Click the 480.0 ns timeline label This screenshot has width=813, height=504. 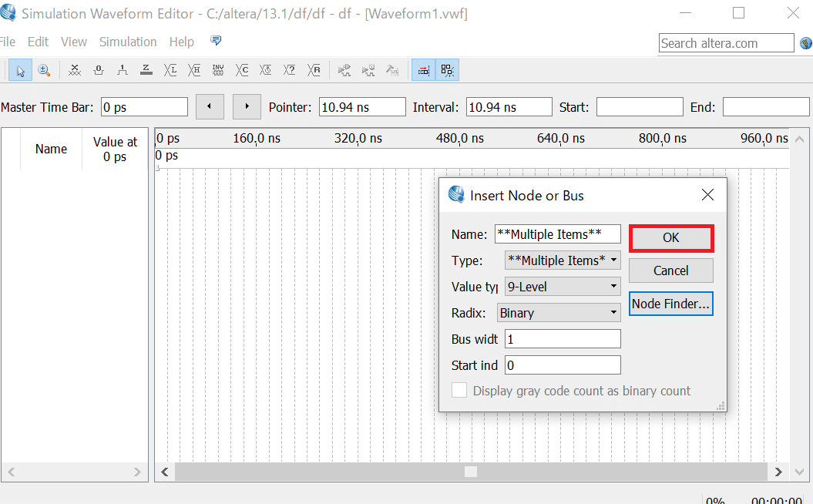(x=459, y=139)
